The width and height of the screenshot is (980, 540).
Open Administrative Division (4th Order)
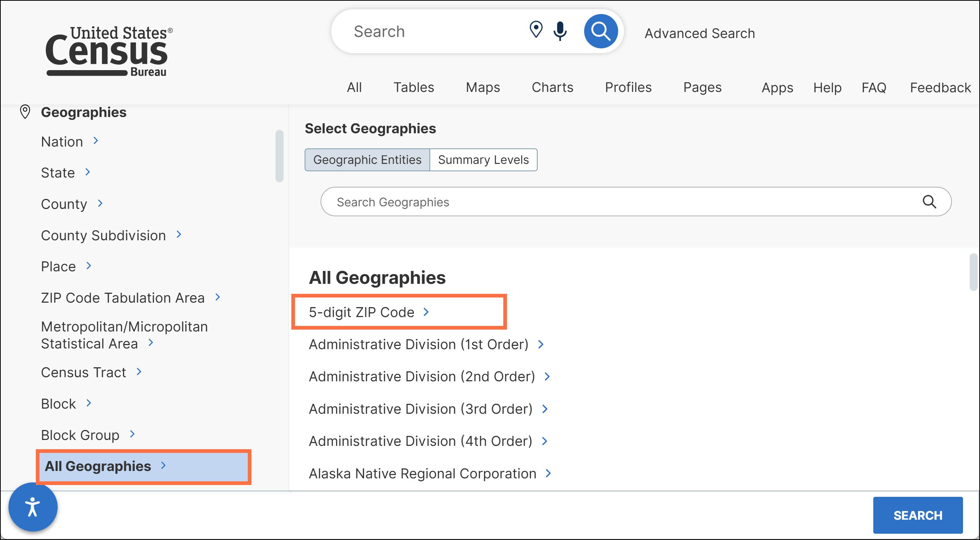click(x=428, y=441)
